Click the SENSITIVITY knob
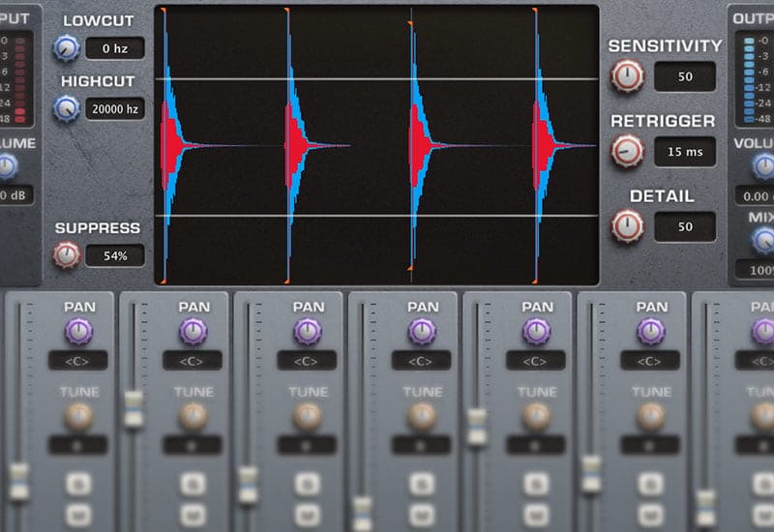774x532 pixels. pos(627,75)
